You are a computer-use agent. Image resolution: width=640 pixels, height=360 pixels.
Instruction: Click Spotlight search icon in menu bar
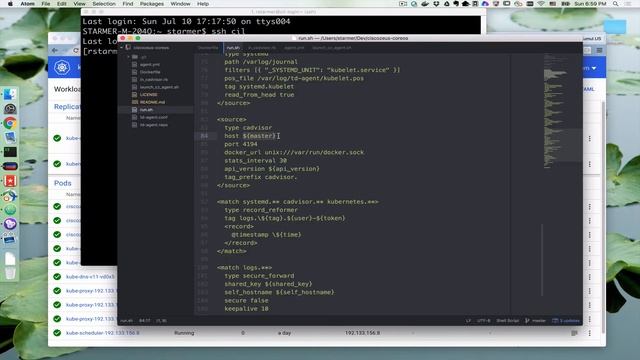pyautogui.click(x=616, y=4)
